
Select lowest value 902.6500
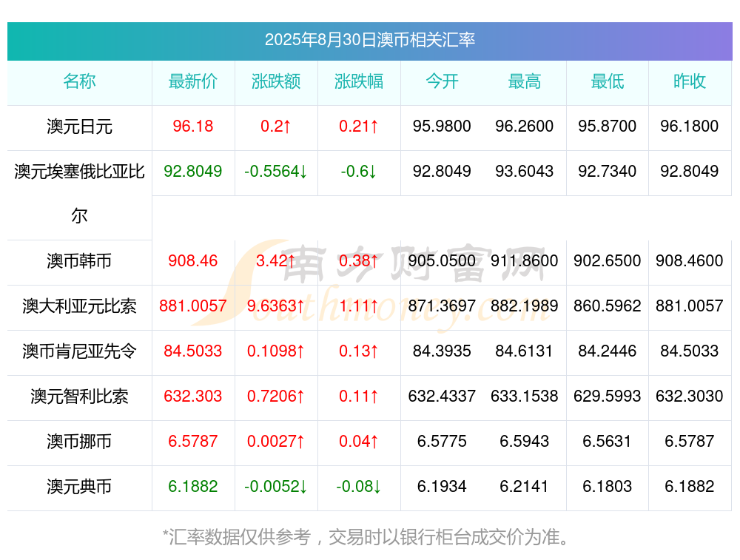click(x=608, y=260)
